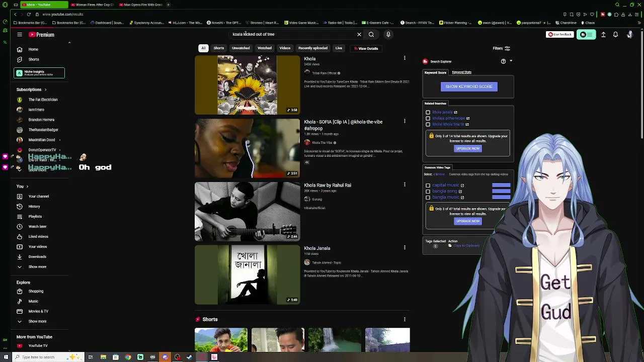Open the Khola Janala video title
The width and height of the screenshot is (644, 362).
click(317, 248)
